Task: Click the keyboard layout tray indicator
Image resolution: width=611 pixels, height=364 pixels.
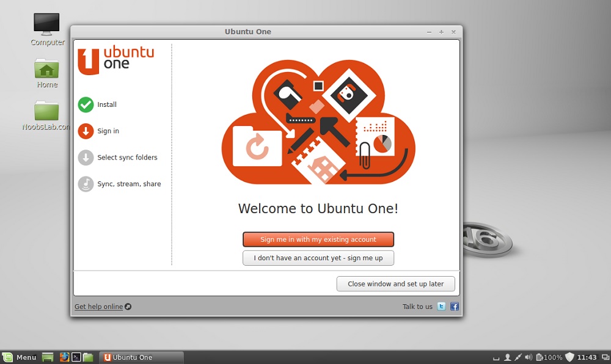Action: [496, 358]
